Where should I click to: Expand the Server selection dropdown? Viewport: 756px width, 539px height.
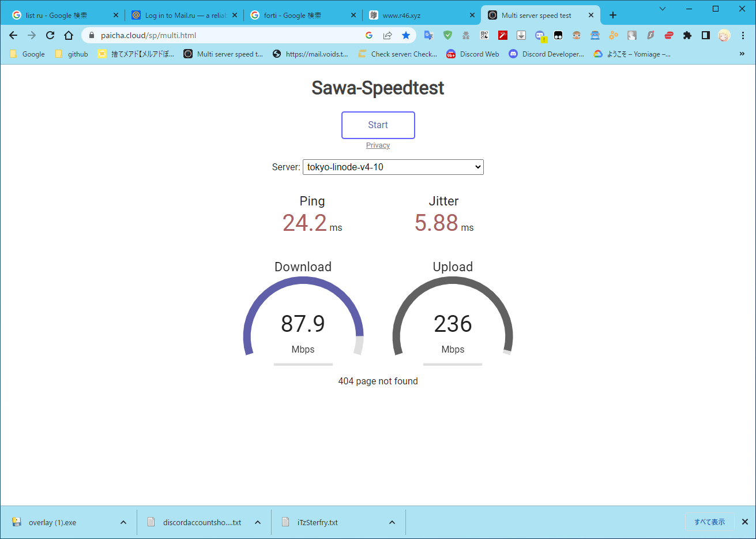[x=393, y=167]
